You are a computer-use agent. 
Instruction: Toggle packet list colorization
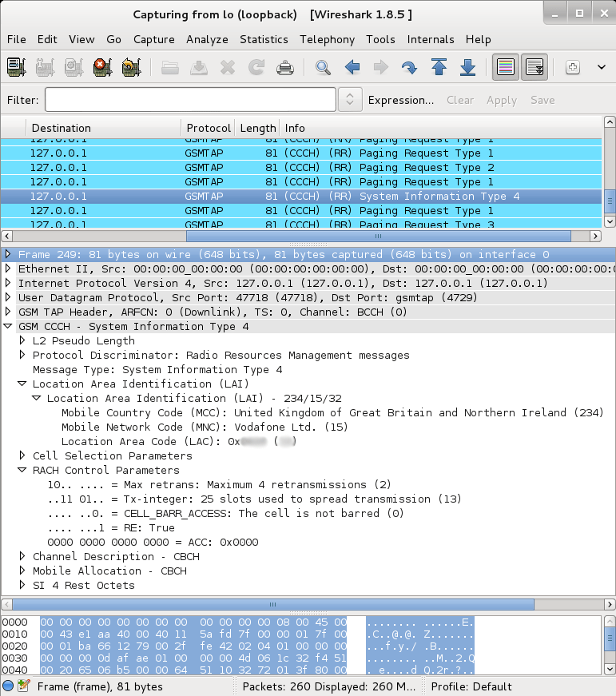(x=506, y=67)
